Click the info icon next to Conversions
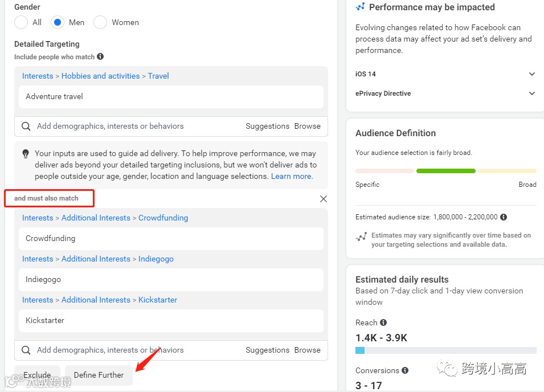Screen dimensions: 544x392 point(405,370)
